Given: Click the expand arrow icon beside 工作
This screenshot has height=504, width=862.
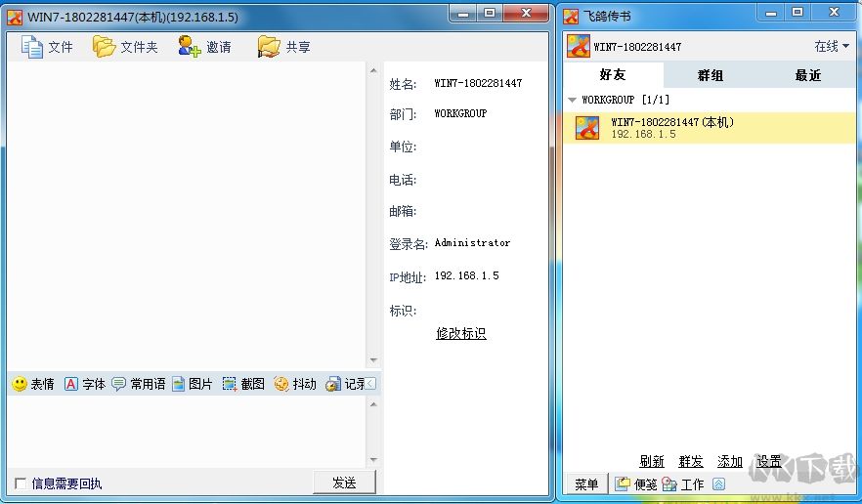Looking at the screenshot, I should [719, 484].
